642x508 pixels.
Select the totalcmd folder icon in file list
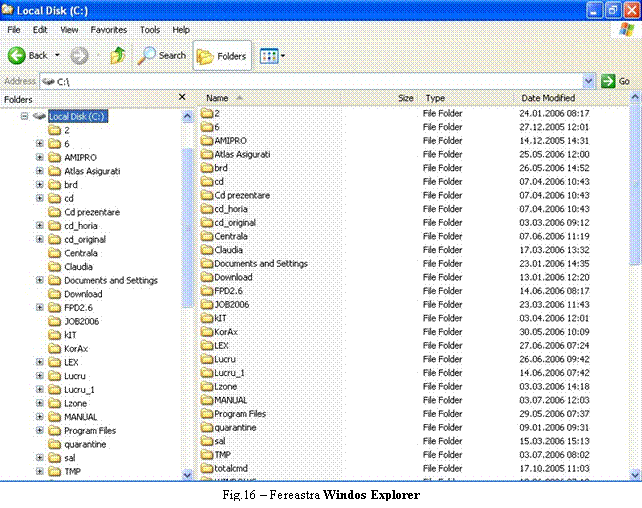(207, 468)
